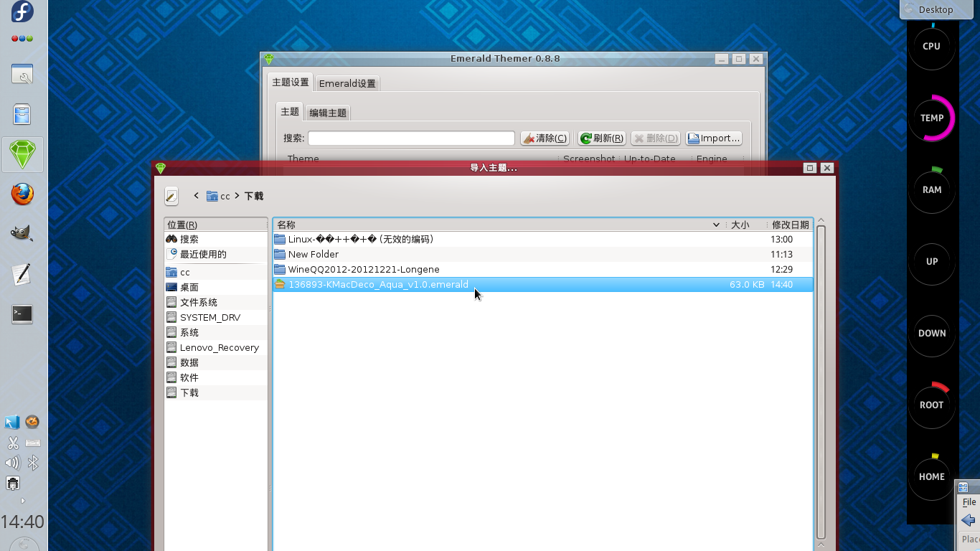Select 软件 in the places sidebar
Screen dimensions: 980x551
click(216, 377)
